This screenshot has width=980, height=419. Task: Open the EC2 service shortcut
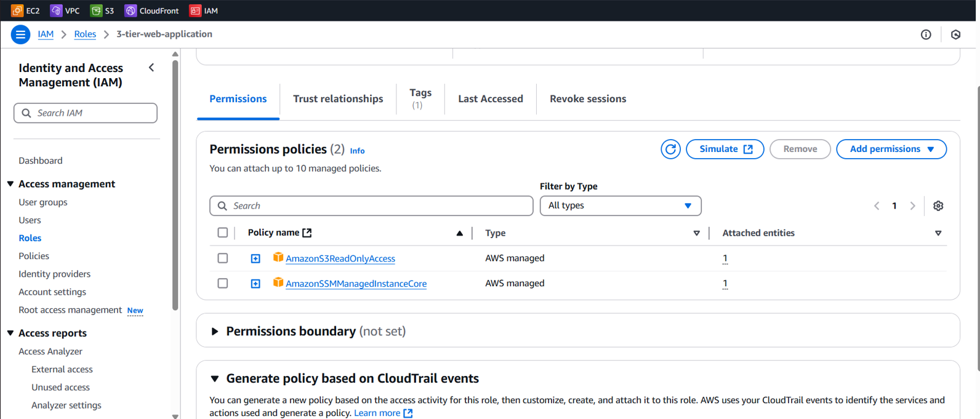pos(25,10)
